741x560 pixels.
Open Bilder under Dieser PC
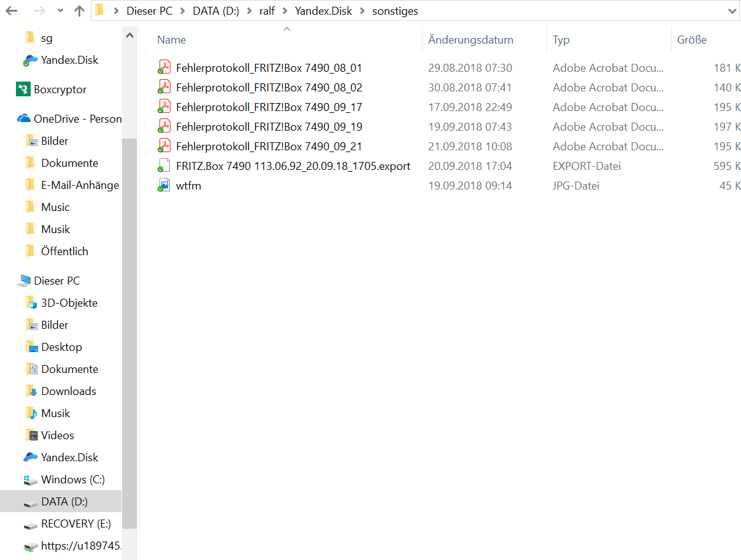[x=55, y=325]
